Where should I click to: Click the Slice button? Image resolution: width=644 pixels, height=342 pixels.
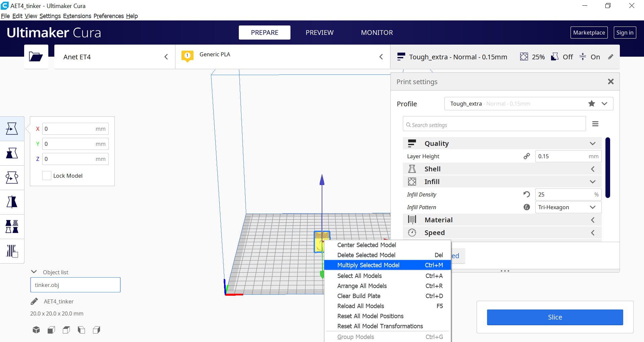(x=555, y=317)
